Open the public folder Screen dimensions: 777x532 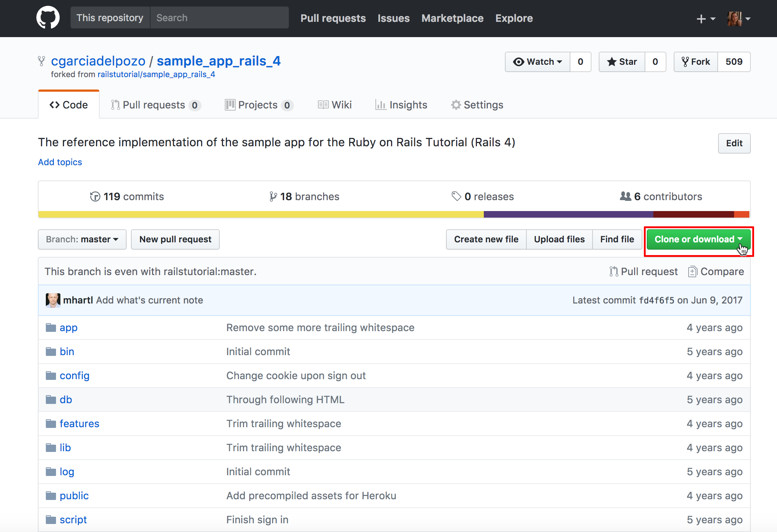(74, 496)
